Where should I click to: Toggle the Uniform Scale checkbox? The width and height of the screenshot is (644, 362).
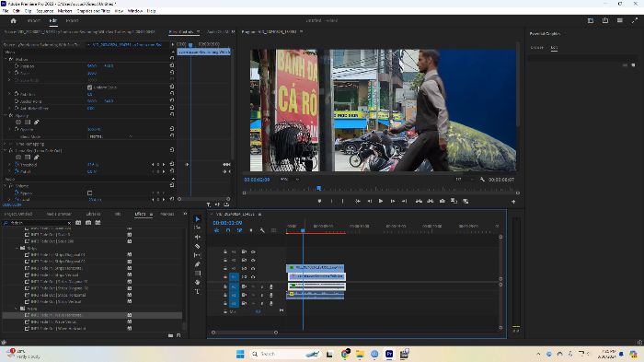click(89, 88)
